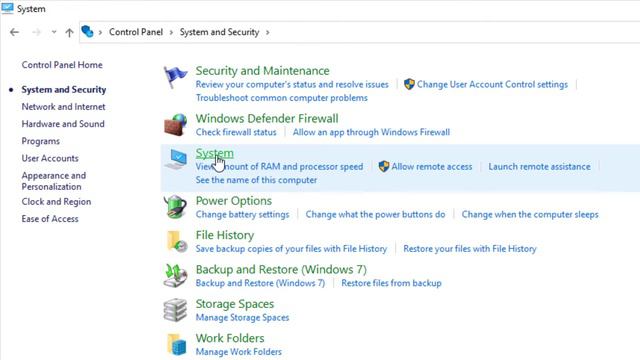Click Restore files from backup
This screenshot has height=360, width=640.
coord(391,283)
